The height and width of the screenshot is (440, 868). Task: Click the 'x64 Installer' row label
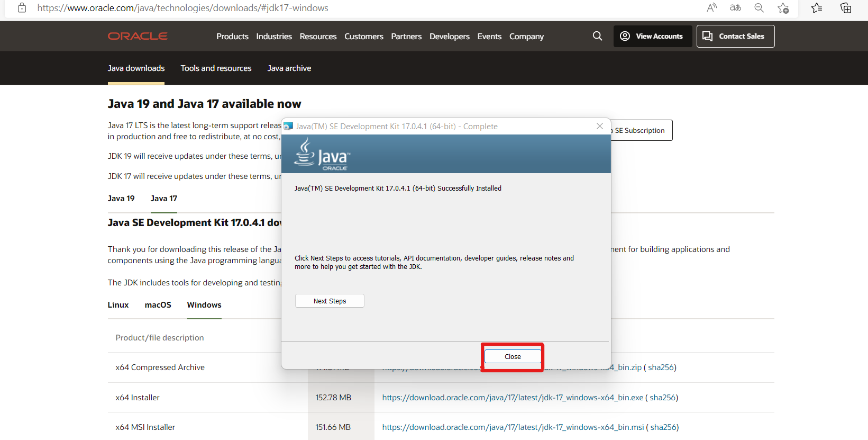coord(138,398)
